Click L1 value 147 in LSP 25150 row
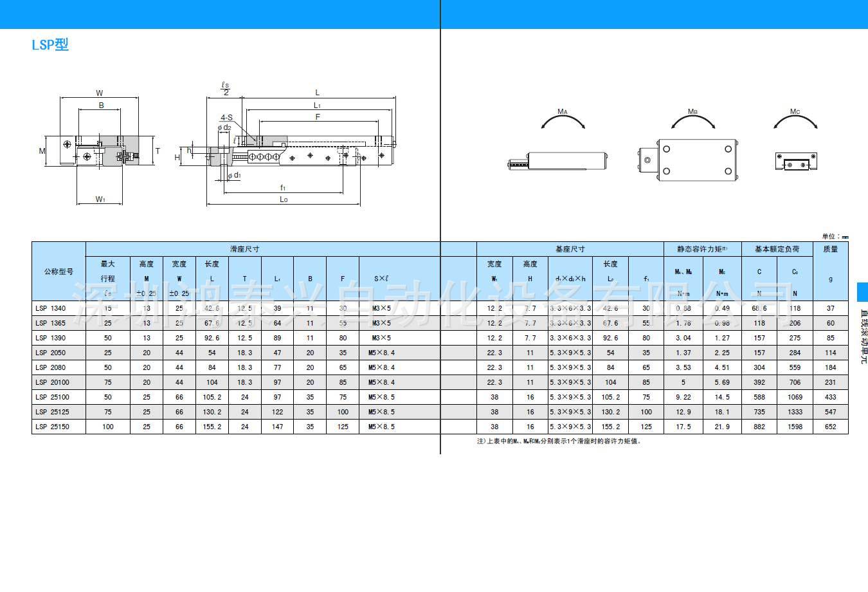Image resolution: width=868 pixels, height=592 pixels. (277, 427)
